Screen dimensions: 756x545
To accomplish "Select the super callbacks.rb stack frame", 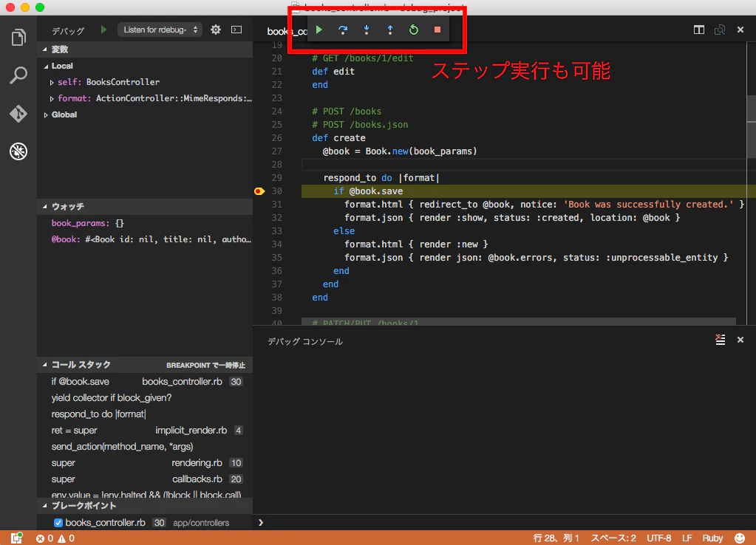I will pyautogui.click(x=145, y=479).
